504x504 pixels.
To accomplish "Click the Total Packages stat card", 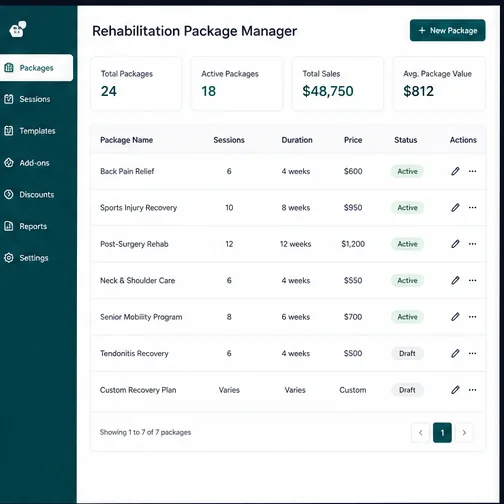I will (136, 83).
